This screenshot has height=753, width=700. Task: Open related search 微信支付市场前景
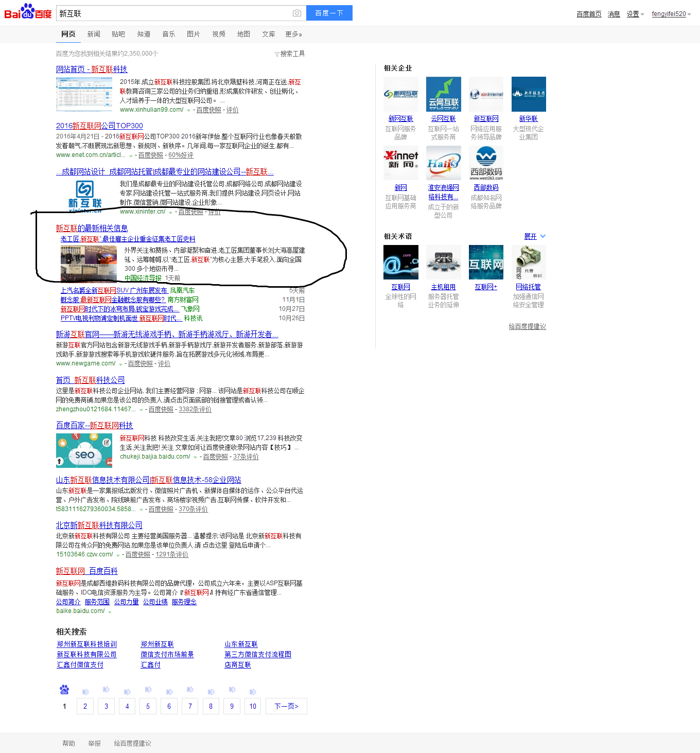point(167,654)
